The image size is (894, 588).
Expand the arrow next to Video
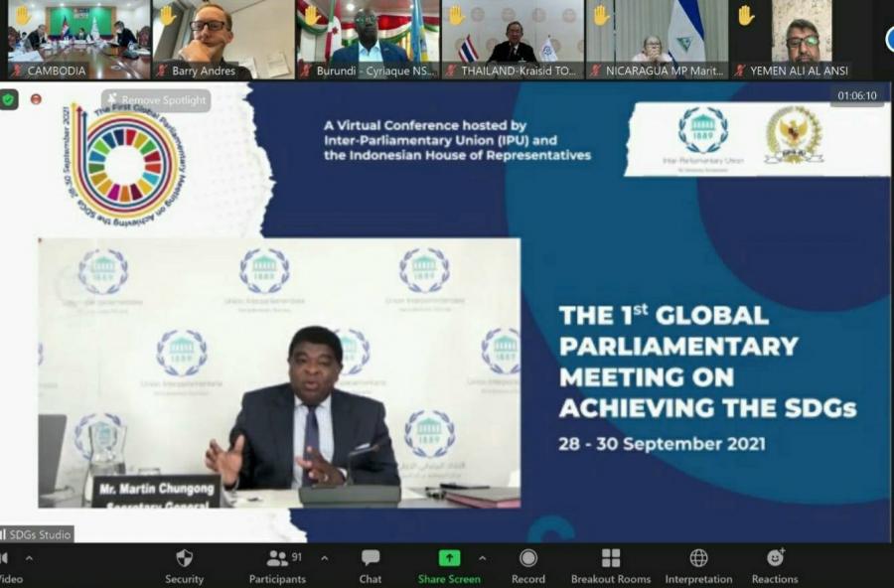(x=29, y=558)
